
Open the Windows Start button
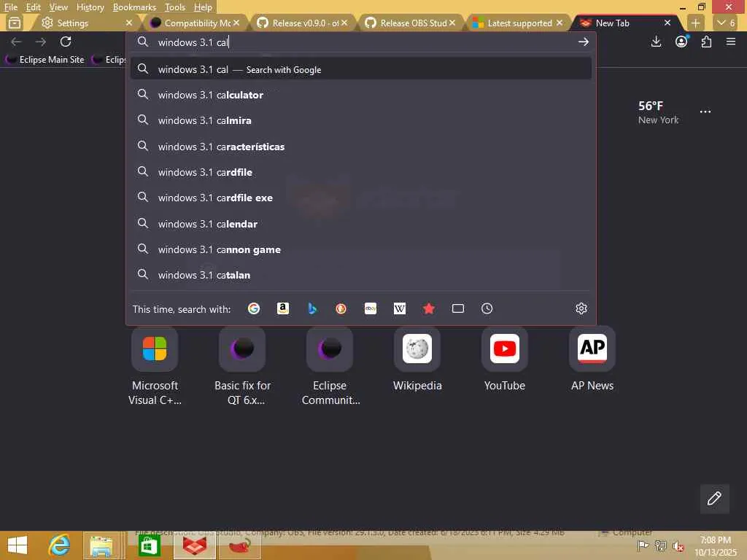click(x=18, y=545)
